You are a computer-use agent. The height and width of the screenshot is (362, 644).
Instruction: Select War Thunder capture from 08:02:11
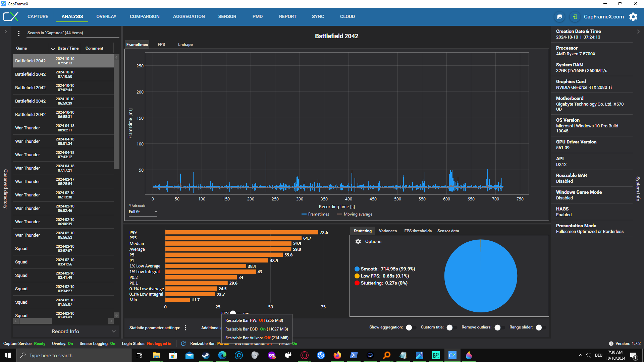coord(63,128)
